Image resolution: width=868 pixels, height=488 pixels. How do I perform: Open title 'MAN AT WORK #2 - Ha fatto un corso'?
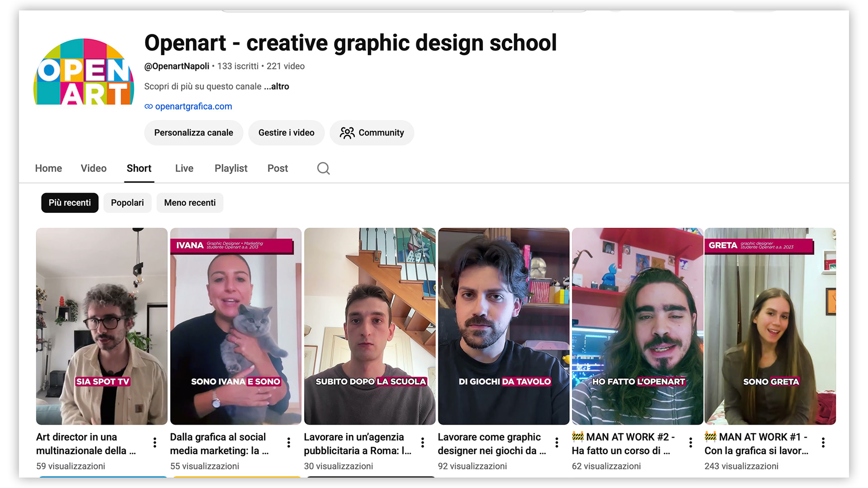(x=623, y=444)
